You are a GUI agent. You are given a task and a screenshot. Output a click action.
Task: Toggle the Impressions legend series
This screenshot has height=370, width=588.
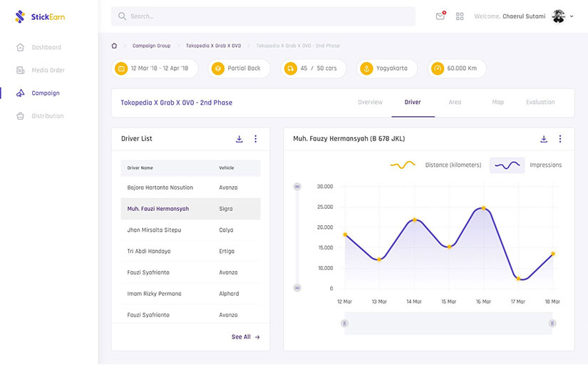(x=526, y=165)
